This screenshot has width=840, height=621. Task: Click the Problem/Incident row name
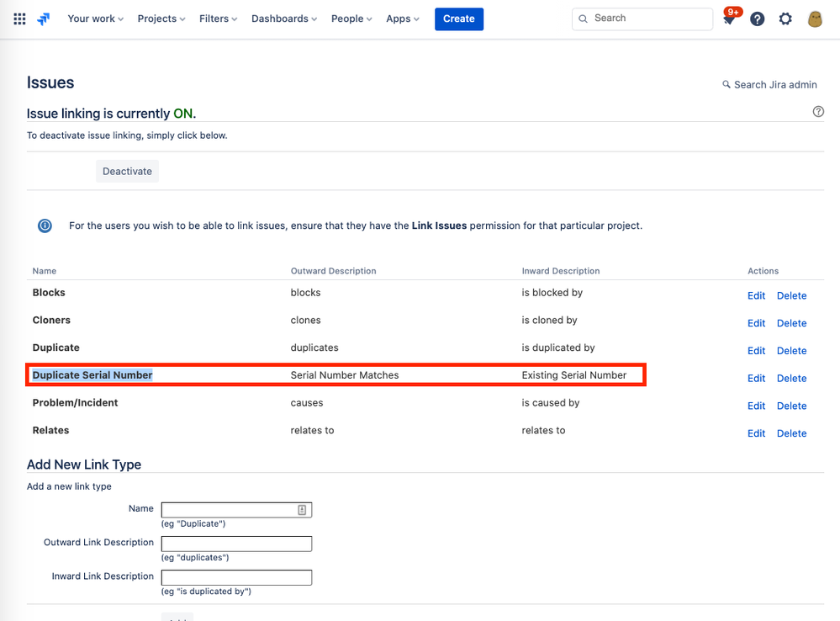pyautogui.click(x=75, y=403)
